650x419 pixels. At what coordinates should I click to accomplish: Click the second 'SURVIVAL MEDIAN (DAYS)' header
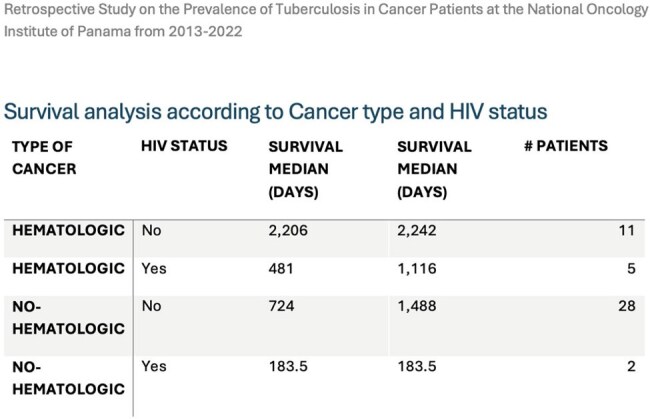(434, 169)
